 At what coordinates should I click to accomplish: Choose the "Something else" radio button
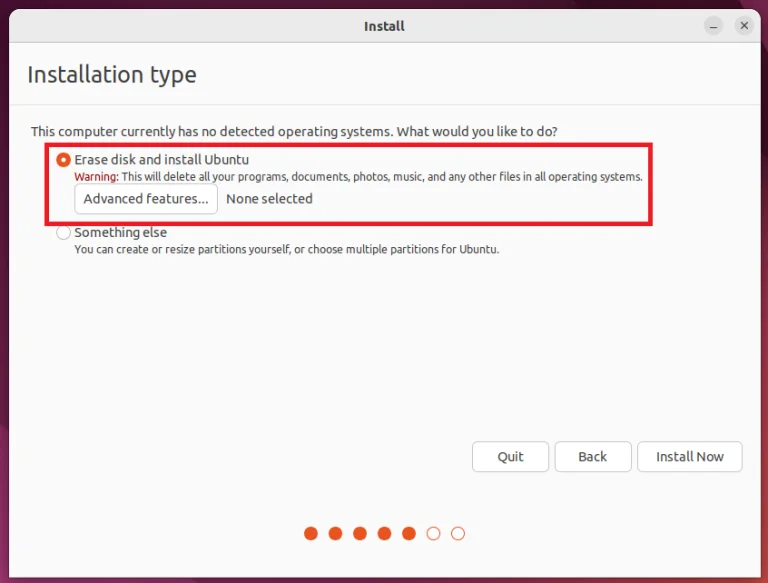(x=64, y=233)
